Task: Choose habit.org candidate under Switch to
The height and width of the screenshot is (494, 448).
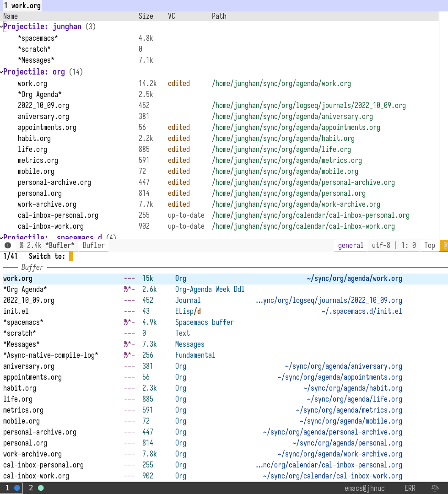Action: [224, 388]
